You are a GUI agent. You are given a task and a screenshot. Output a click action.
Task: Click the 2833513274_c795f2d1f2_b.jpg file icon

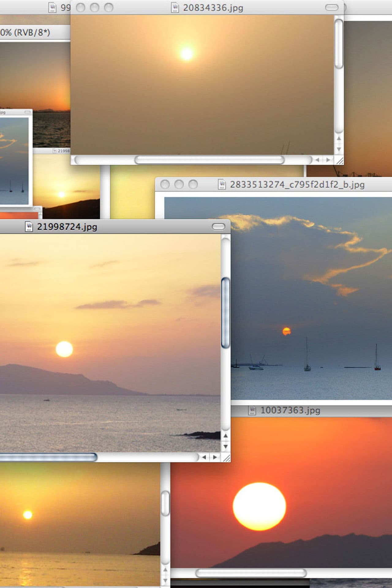point(222,185)
